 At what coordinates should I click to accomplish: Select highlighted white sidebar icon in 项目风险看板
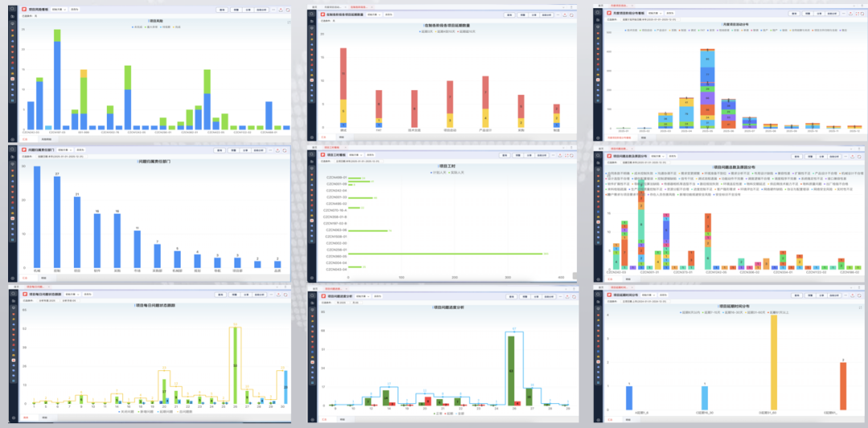pos(12,78)
